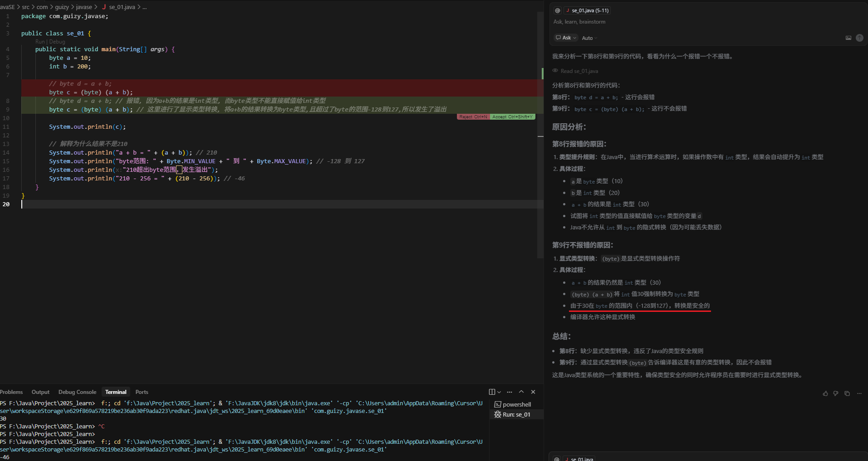Maximize the panel with the up chevron
This screenshot has height=461, width=868.
coord(521,392)
